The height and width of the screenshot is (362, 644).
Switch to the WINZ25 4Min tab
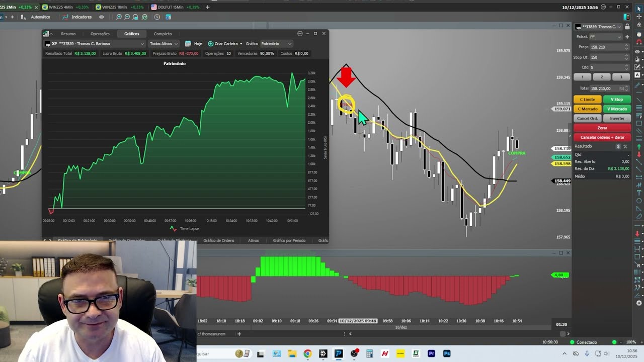point(65,7)
